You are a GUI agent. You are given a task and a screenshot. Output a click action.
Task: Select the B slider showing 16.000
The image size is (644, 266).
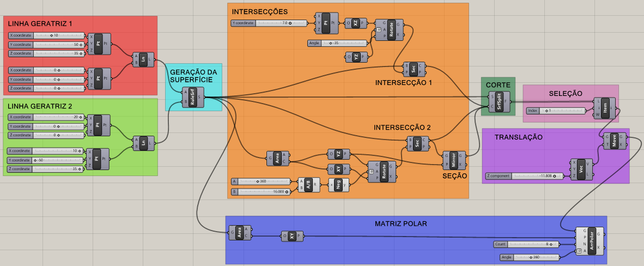(261, 191)
